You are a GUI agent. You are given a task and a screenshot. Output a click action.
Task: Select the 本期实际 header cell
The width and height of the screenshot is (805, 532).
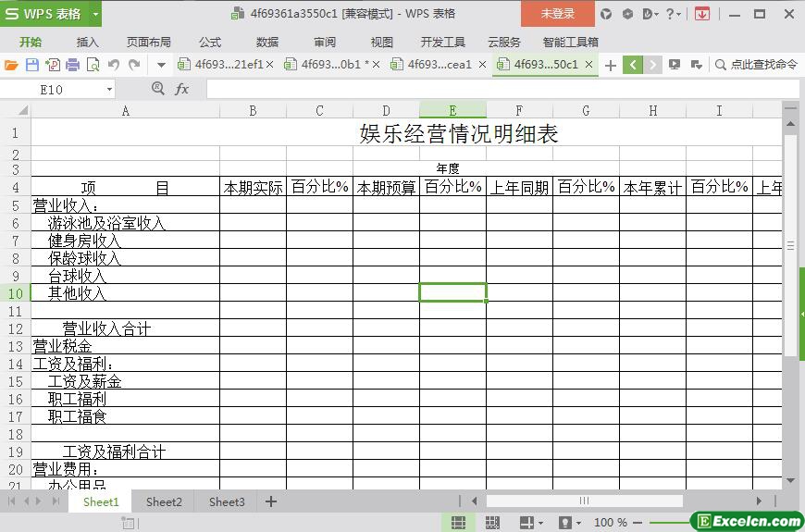(254, 187)
